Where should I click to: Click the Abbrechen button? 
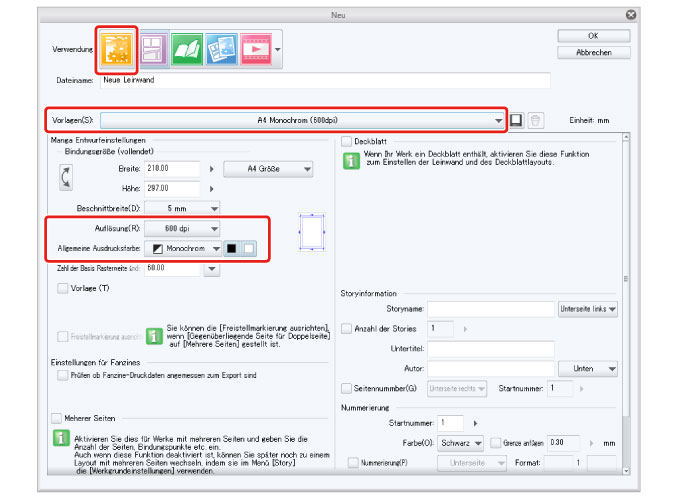[x=593, y=52]
